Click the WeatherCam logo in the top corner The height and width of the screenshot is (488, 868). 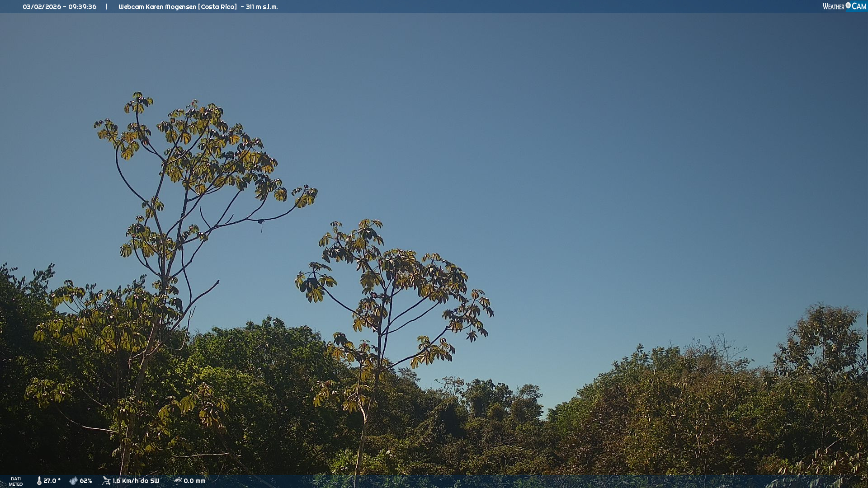(844, 6)
